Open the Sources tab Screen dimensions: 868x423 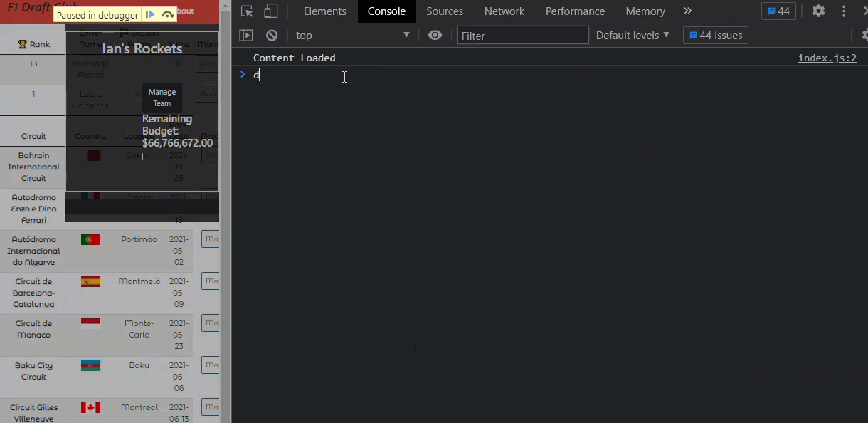coord(445,11)
